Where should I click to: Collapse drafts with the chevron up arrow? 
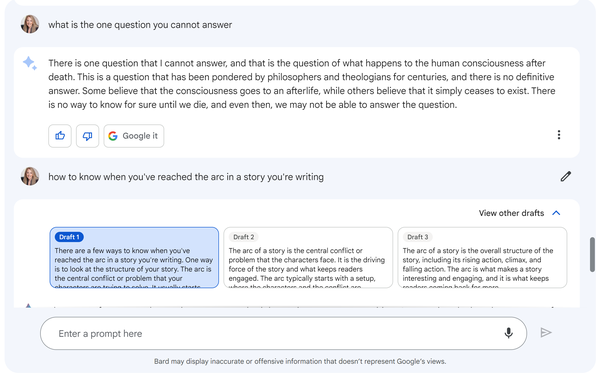556,213
